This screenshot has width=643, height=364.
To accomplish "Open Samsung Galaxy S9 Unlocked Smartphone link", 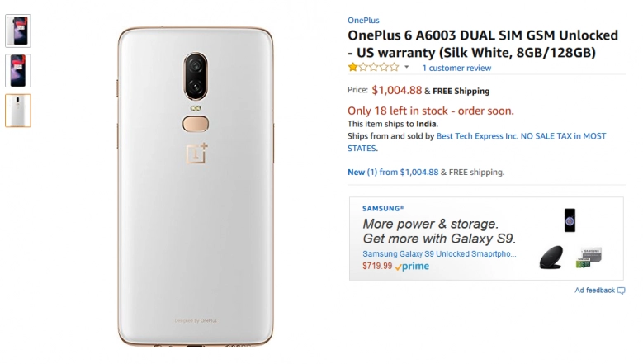I will pos(439,253).
